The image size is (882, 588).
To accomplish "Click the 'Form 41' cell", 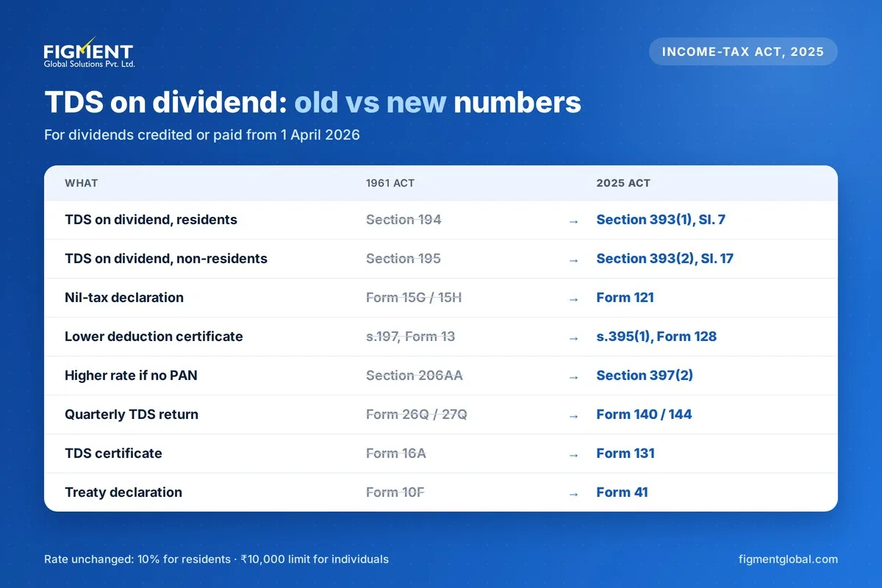I will pyautogui.click(x=623, y=492).
